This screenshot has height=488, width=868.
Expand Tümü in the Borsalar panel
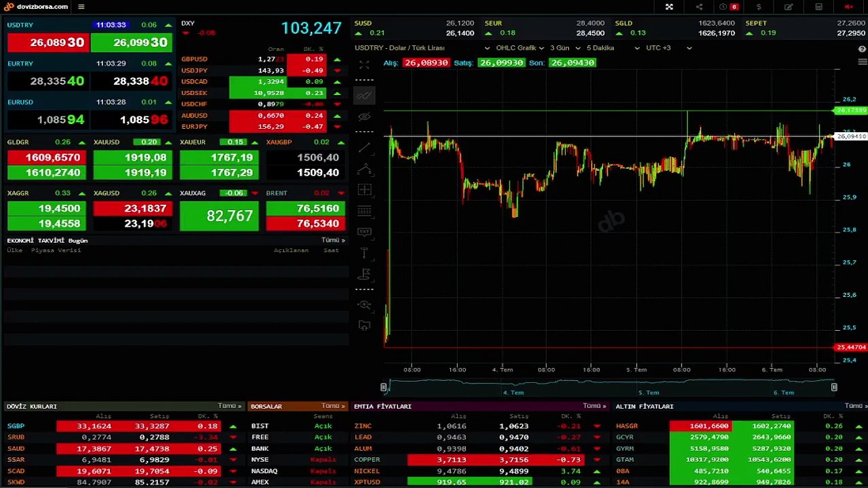pos(333,406)
